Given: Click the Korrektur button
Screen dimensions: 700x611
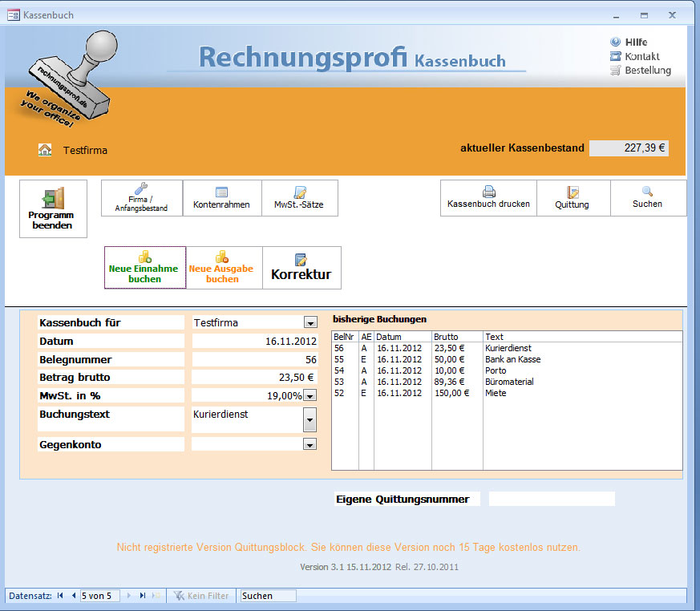Looking at the screenshot, I should click(301, 268).
